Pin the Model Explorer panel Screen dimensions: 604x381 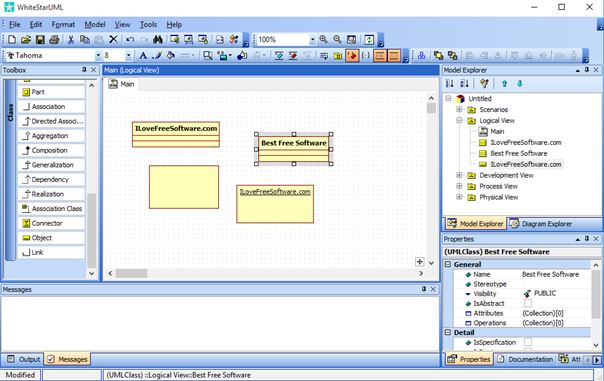coord(587,70)
